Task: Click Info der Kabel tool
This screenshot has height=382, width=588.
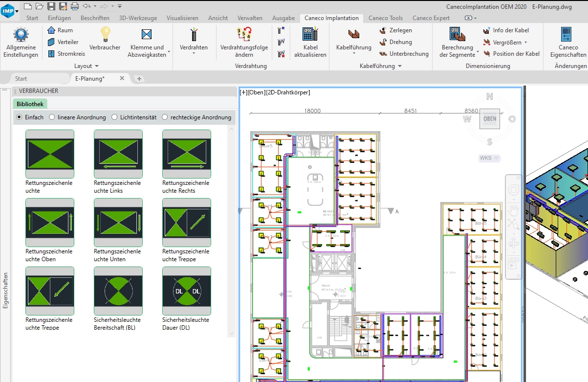Action: 506,30
